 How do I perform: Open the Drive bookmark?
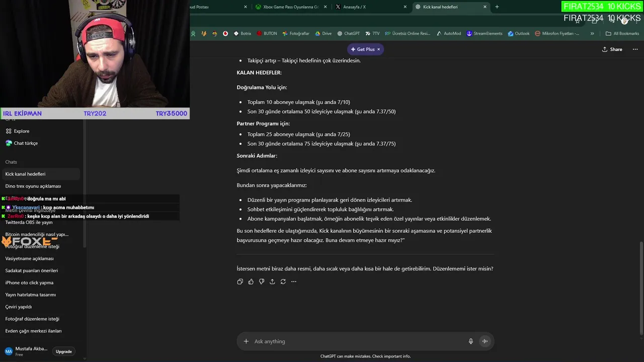[324, 34]
